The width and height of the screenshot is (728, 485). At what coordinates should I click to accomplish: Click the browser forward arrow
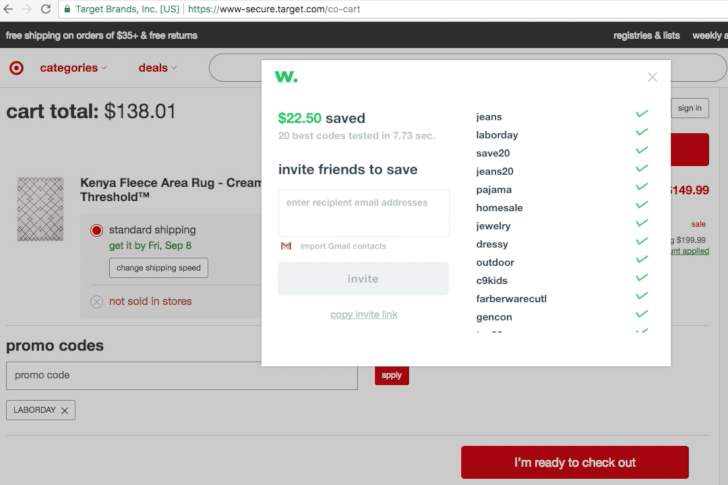click(26, 9)
